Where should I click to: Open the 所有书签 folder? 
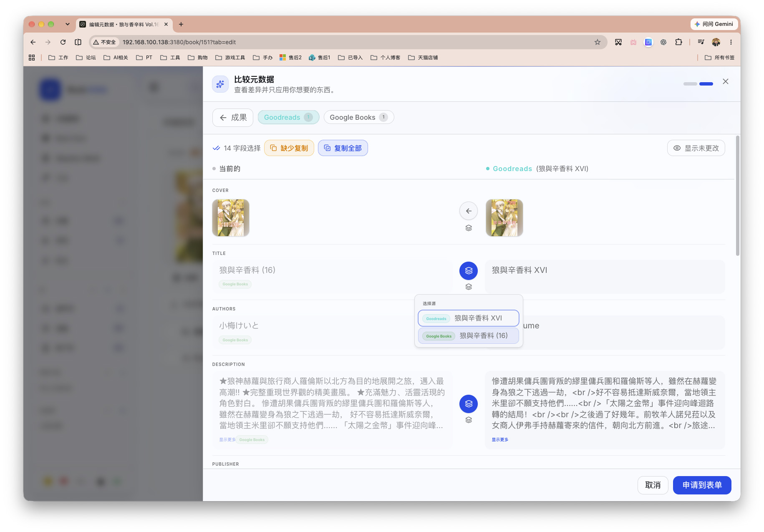720,58
